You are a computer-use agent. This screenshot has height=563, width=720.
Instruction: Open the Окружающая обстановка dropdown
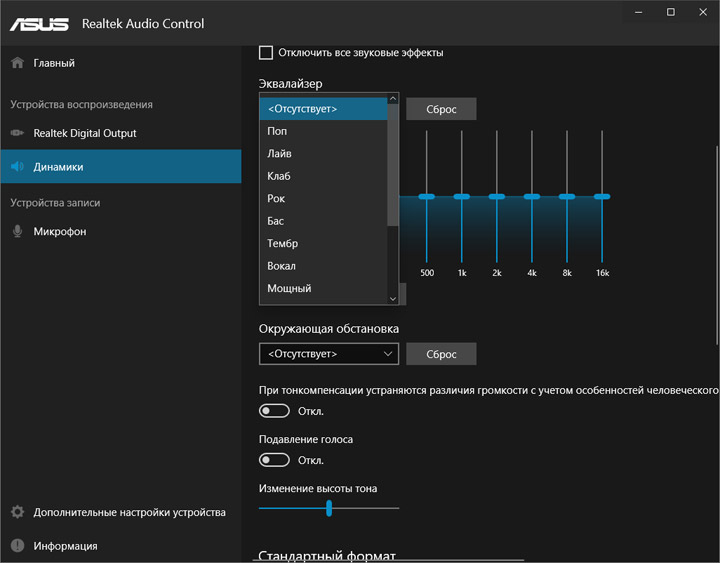pyautogui.click(x=328, y=354)
